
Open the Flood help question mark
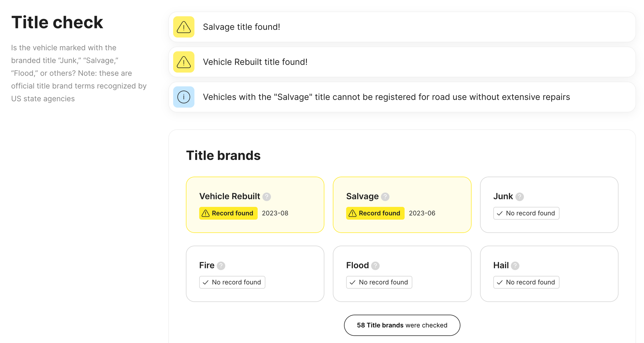[x=375, y=266]
